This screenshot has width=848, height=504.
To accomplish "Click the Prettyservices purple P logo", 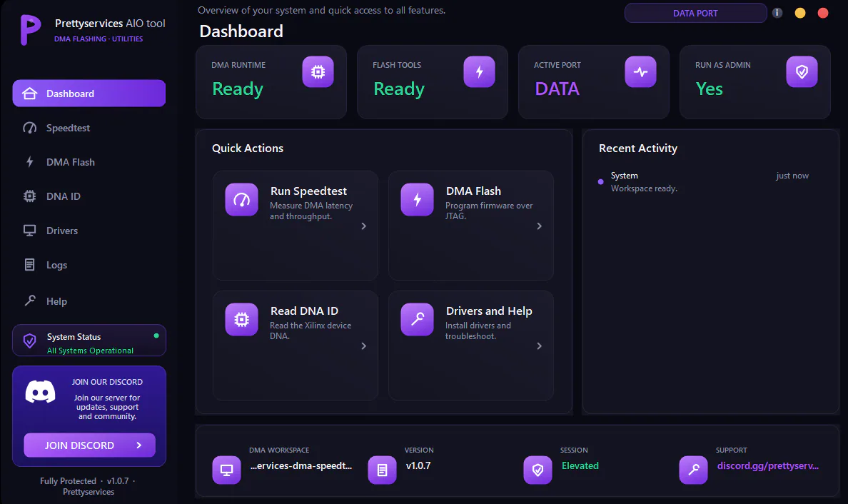I will coord(30,30).
